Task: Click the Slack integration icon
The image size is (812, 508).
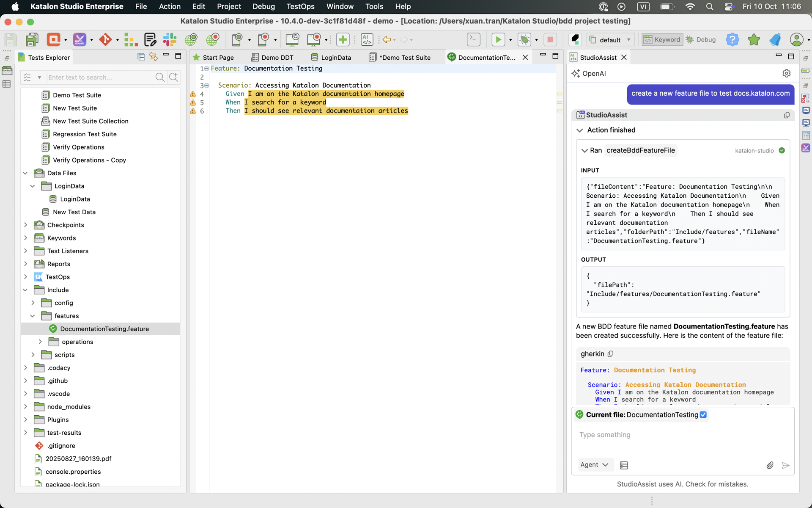Action: click(x=170, y=40)
